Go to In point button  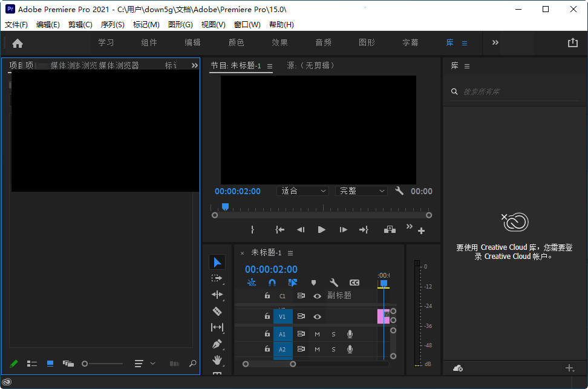click(279, 229)
